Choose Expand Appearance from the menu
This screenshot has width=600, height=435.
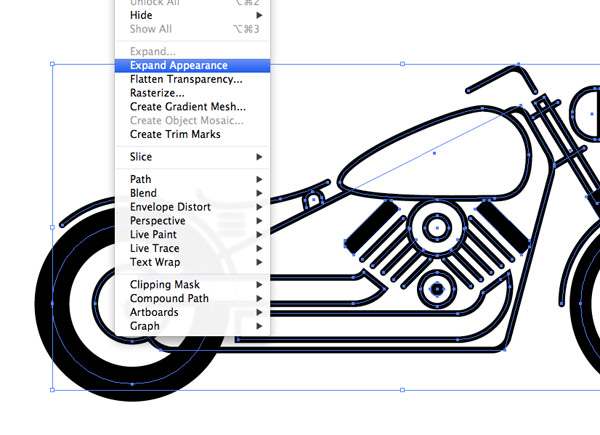pyautogui.click(x=192, y=65)
